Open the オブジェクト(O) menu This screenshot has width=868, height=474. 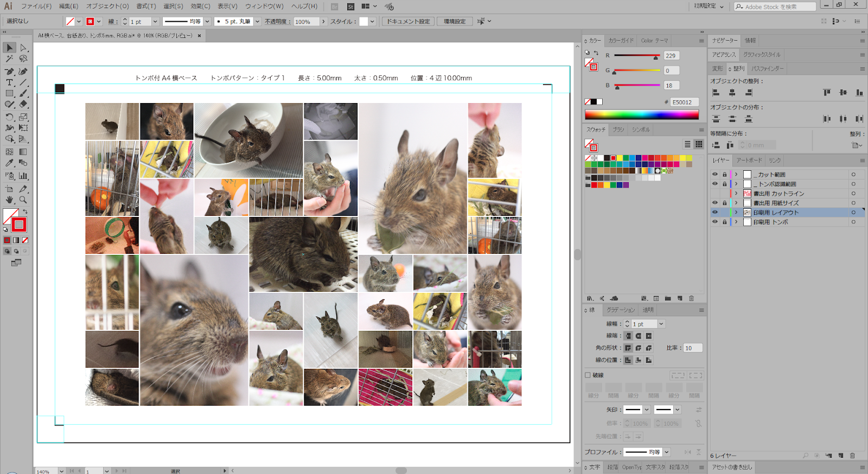107,7
